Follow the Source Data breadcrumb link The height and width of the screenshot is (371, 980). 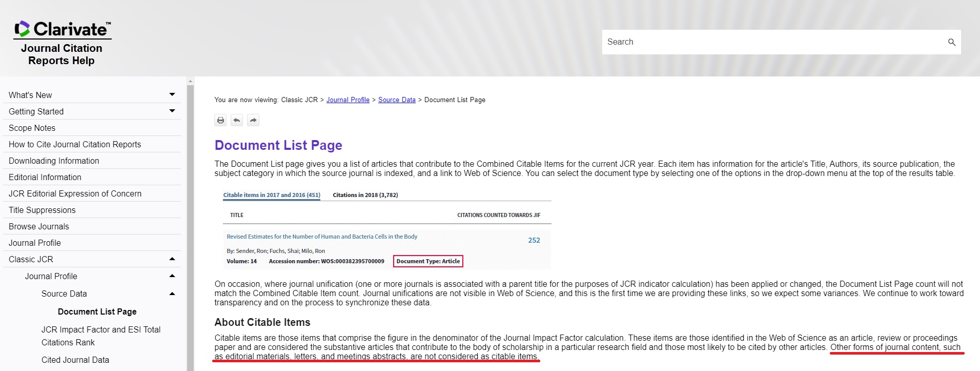pos(397,100)
